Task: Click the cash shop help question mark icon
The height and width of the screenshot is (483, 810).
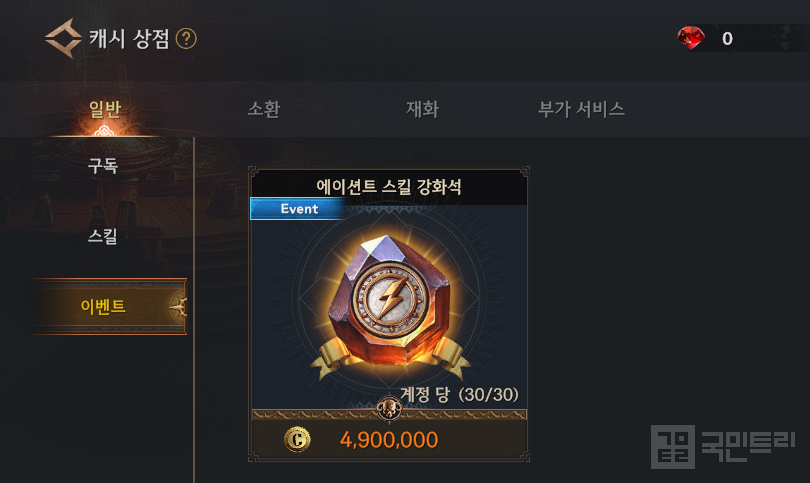Action: coord(186,39)
